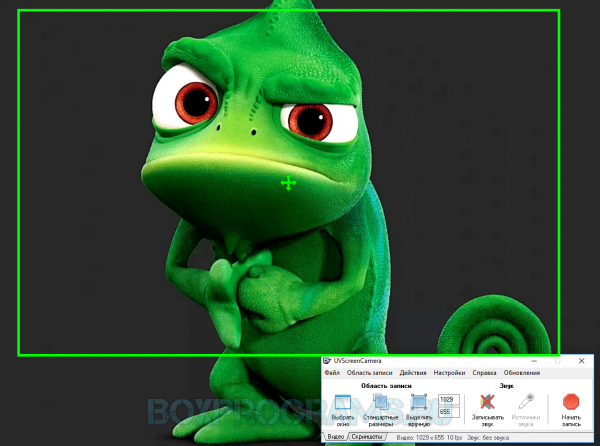Open the Файл menu
The image size is (600, 446).
click(x=332, y=373)
